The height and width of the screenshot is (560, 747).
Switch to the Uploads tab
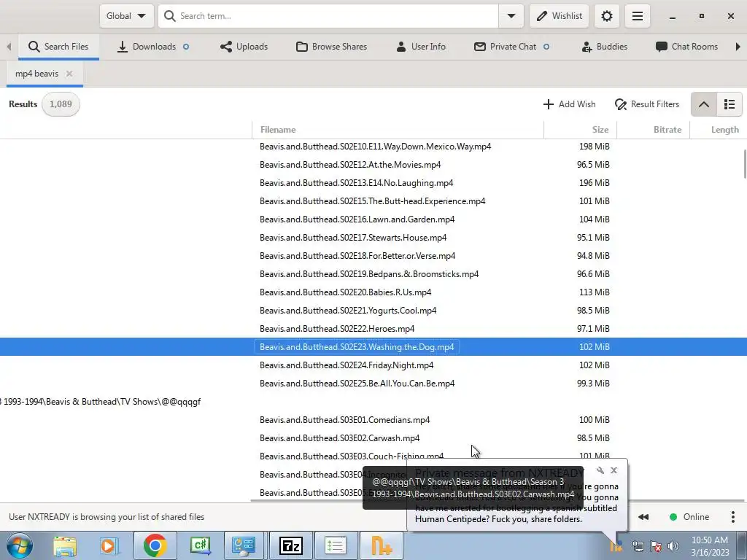pos(244,47)
